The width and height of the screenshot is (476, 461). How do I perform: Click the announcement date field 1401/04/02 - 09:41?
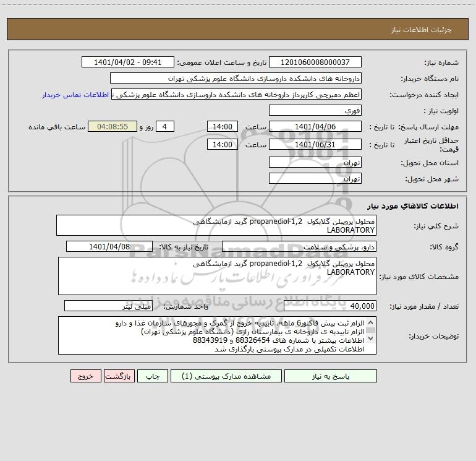coord(128,62)
